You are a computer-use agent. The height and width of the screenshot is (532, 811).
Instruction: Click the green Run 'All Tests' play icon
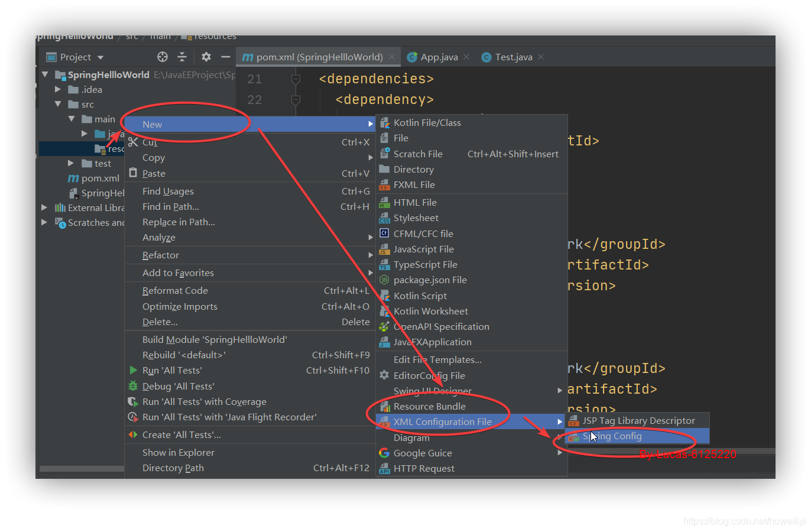click(x=133, y=370)
